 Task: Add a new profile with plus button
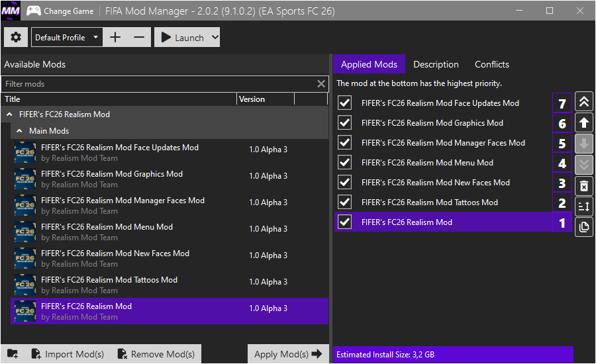tap(115, 38)
